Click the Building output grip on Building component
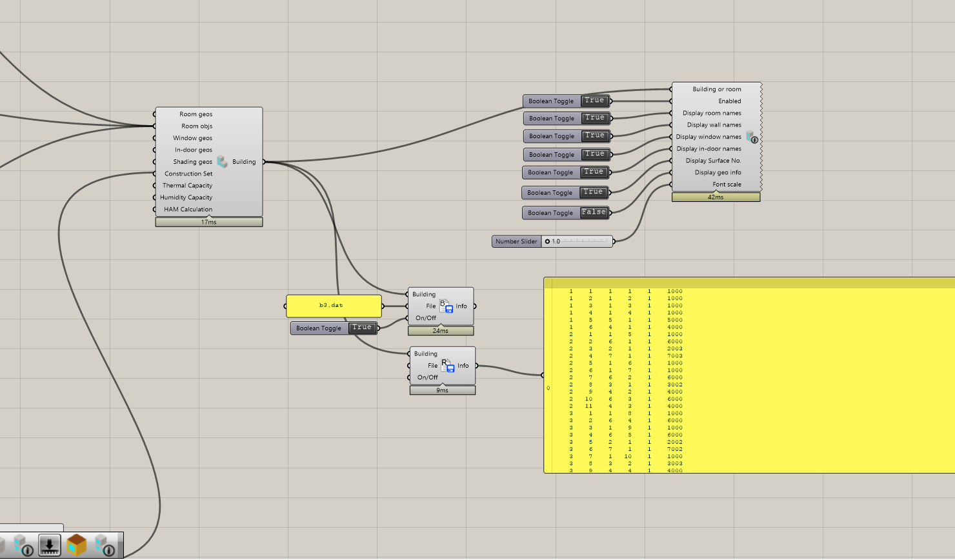The width and height of the screenshot is (955, 560). tap(264, 162)
